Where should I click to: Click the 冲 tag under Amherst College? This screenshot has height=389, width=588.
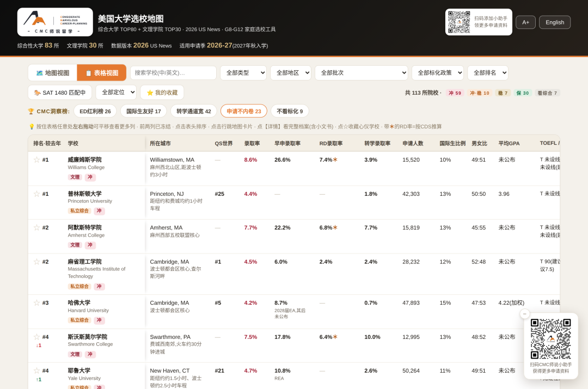[90, 245]
